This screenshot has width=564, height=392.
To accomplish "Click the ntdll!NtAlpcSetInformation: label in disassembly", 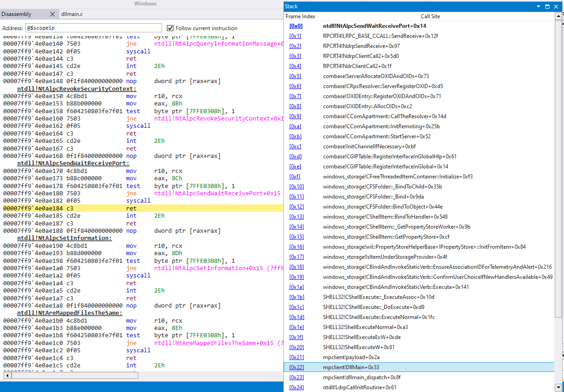I will (64, 238).
